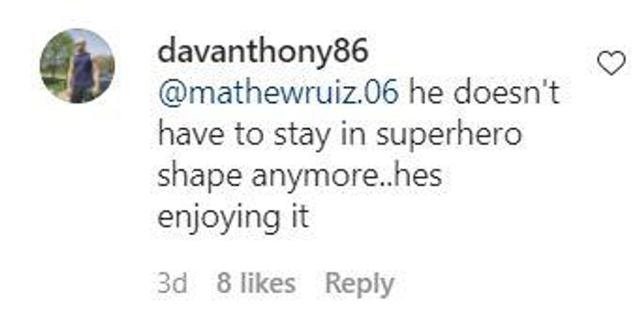Click the blue @mathewruiz.06 handle
The image size is (644, 315).
(x=278, y=94)
